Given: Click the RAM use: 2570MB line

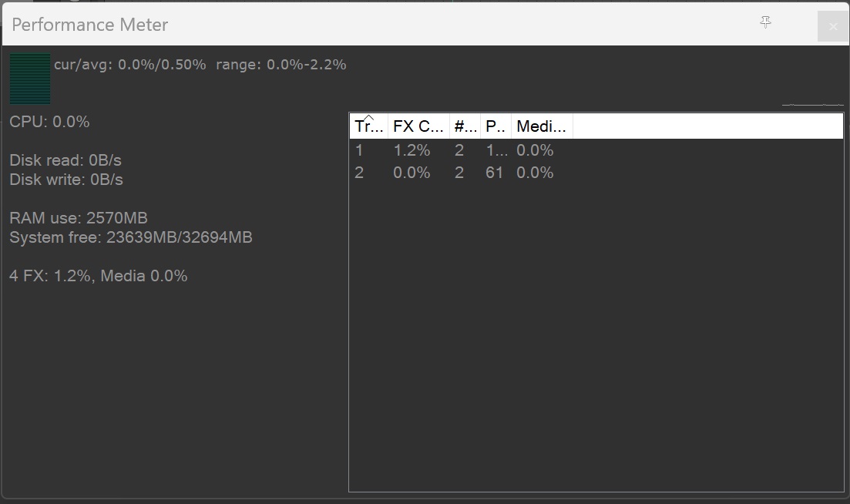Looking at the screenshot, I should pyautogui.click(x=79, y=218).
